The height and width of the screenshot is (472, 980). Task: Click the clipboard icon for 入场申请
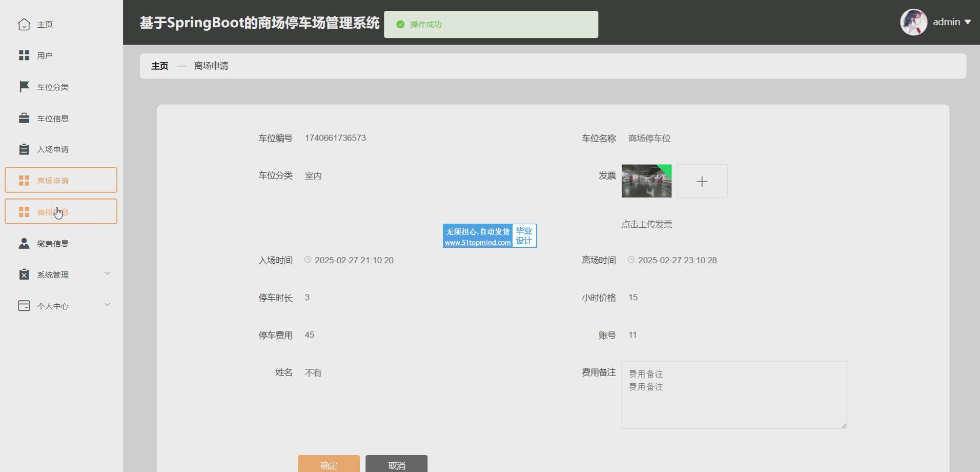click(x=24, y=149)
